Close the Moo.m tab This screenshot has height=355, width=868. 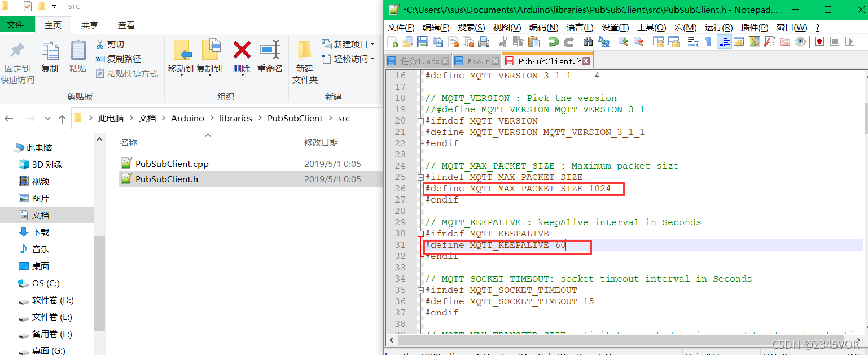[x=496, y=61]
